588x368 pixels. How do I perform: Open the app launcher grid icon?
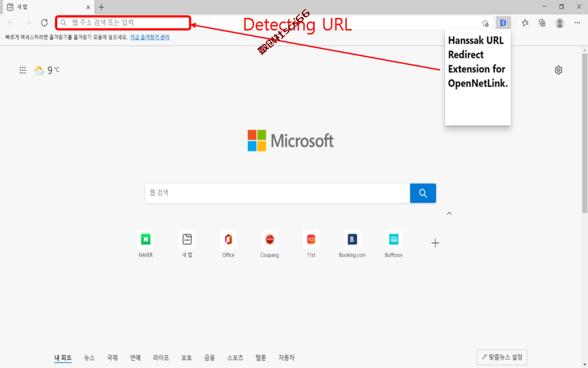(x=23, y=70)
